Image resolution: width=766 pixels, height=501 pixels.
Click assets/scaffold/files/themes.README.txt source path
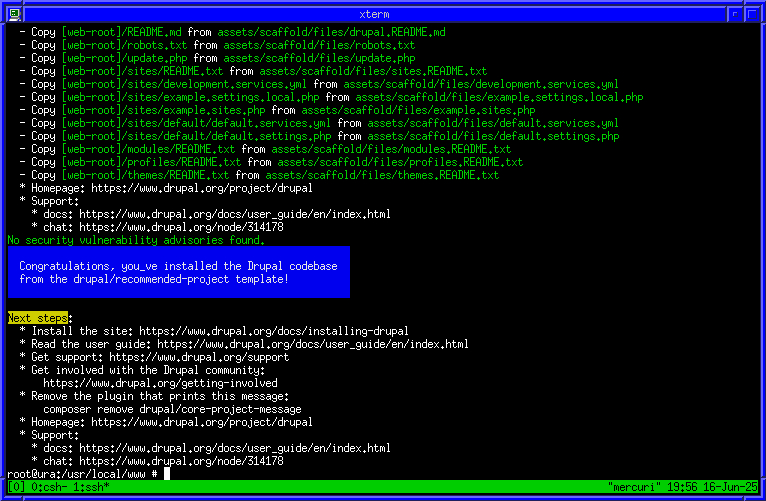coord(382,175)
